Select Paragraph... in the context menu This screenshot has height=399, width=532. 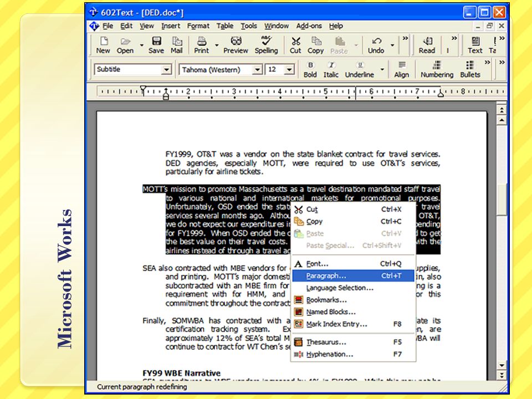click(353, 276)
